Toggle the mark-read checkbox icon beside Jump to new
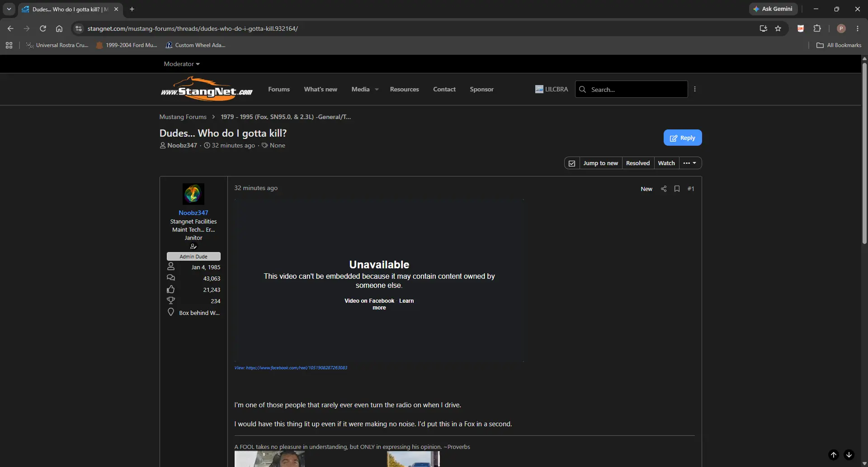The image size is (868, 467). (x=572, y=163)
